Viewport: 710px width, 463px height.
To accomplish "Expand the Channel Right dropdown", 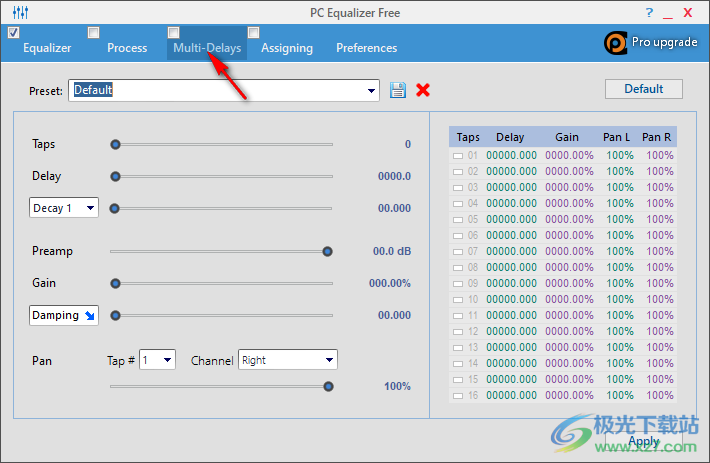I will [329, 360].
